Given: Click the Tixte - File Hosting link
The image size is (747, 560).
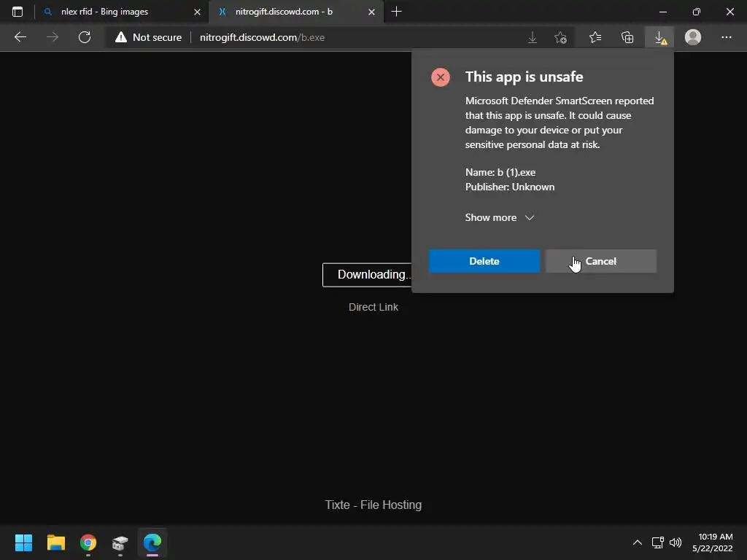Looking at the screenshot, I should (373, 505).
